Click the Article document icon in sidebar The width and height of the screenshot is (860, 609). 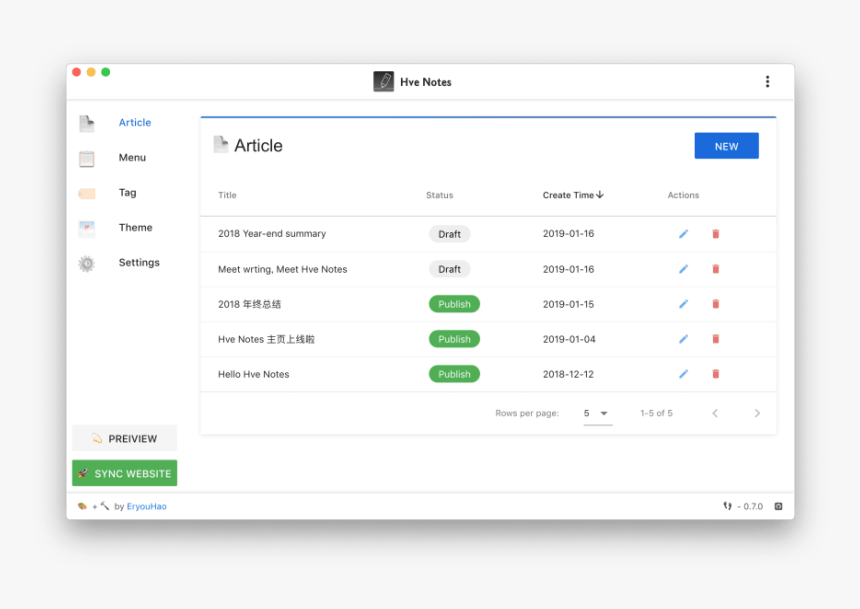pyautogui.click(x=87, y=123)
